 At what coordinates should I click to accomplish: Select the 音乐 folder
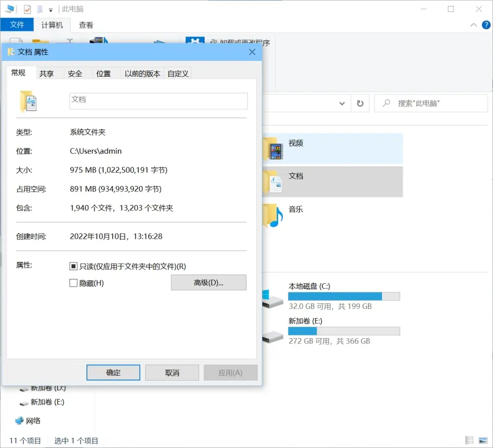point(332,215)
